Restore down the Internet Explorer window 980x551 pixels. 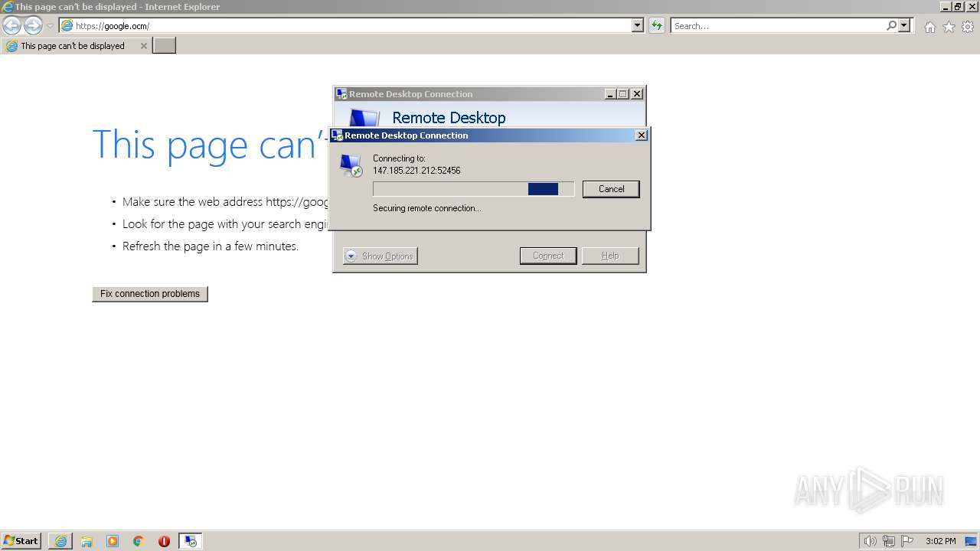point(958,7)
